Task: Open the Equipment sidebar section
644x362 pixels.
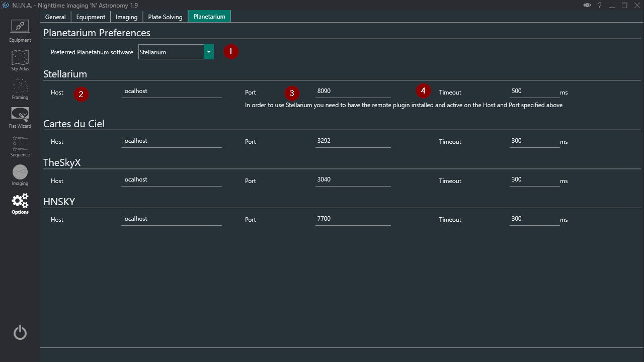Action: (20, 31)
